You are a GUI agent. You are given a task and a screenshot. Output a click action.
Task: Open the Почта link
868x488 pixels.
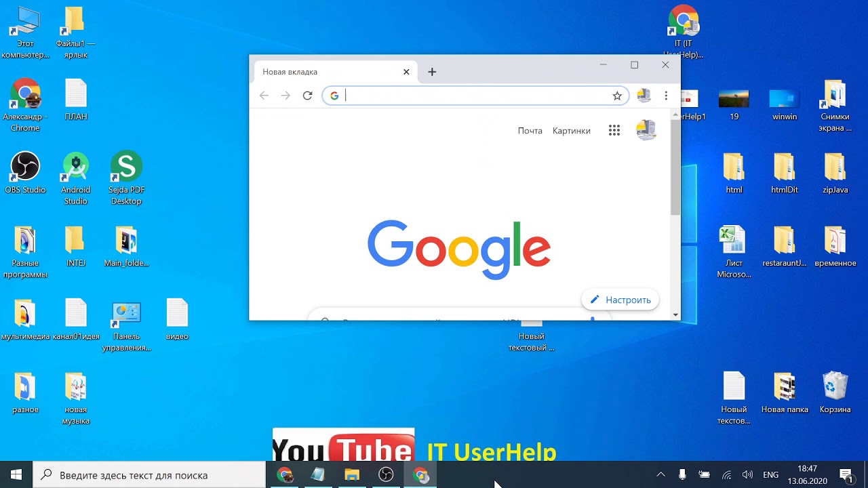click(530, 131)
